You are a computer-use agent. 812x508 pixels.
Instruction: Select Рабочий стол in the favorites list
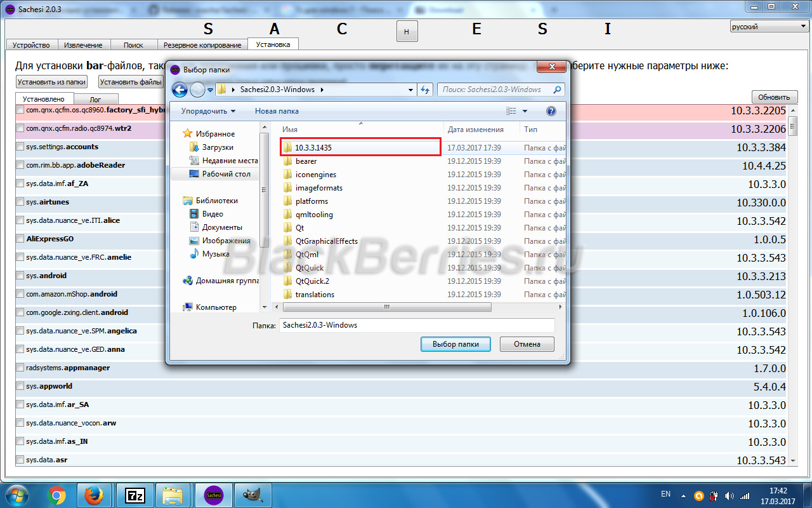(x=219, y=173)
